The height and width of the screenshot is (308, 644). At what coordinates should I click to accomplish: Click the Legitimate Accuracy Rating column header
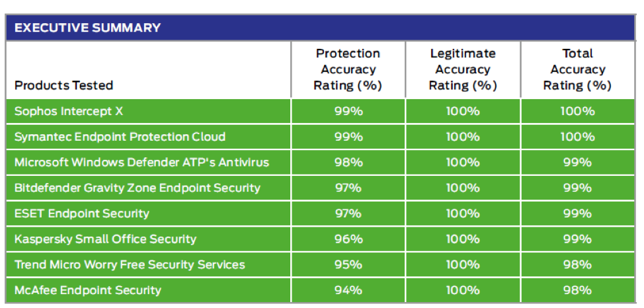click(x=463, y=70)
